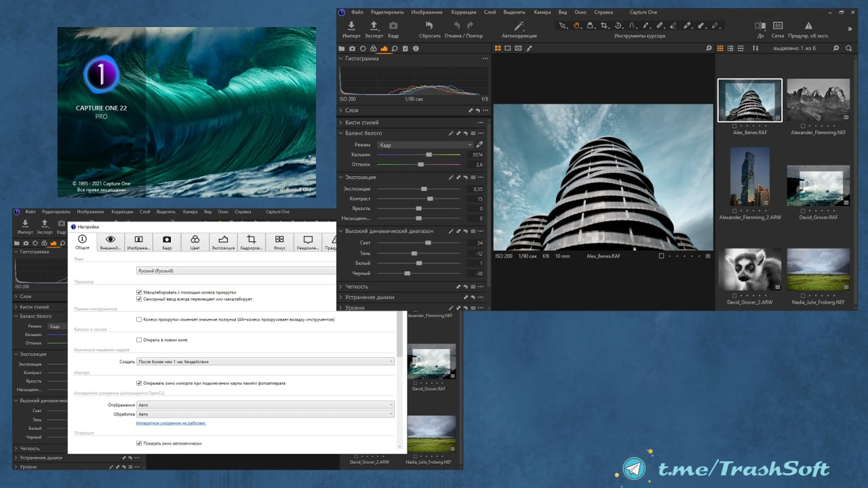Uncheck Масштабировать с помощью колеса прокрутки
The width and height of the screenshot is (868, 488).
click(139, 292)
